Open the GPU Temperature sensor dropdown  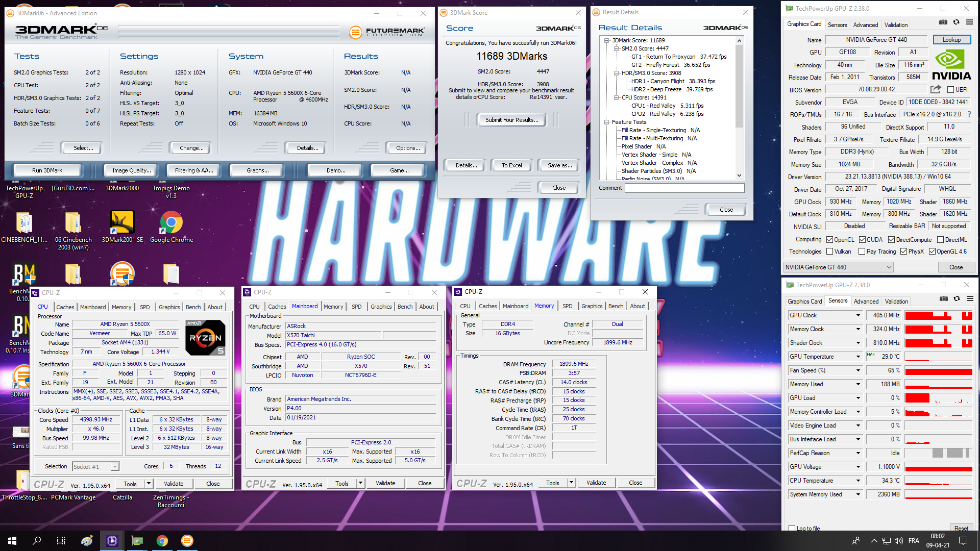tap(858, 357)
